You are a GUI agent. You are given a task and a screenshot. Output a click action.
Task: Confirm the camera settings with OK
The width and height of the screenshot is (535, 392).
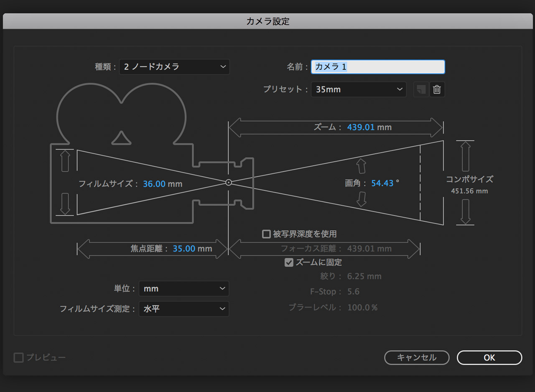489,358
